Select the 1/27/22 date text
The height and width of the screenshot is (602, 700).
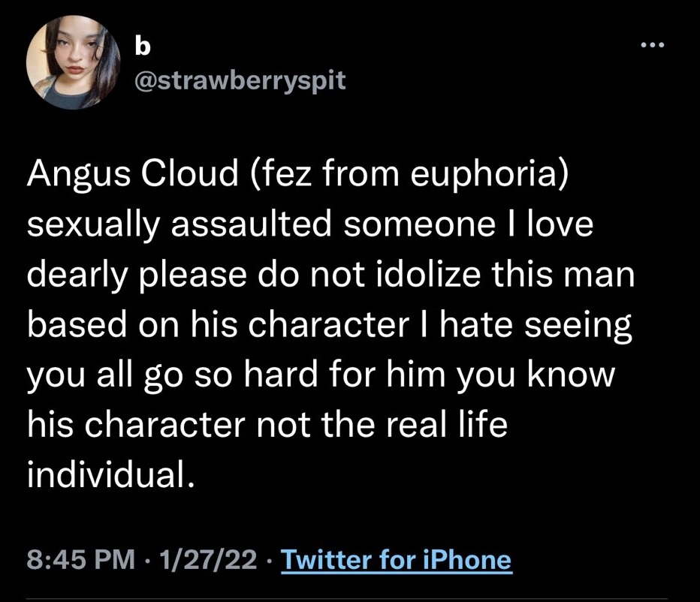point(204,560)
